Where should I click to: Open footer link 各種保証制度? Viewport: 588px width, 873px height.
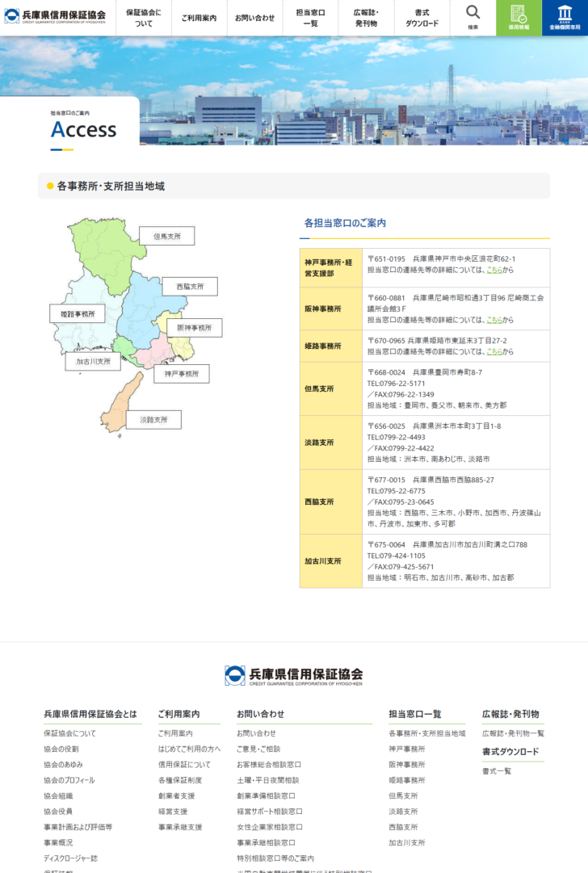tap(180, 780)
